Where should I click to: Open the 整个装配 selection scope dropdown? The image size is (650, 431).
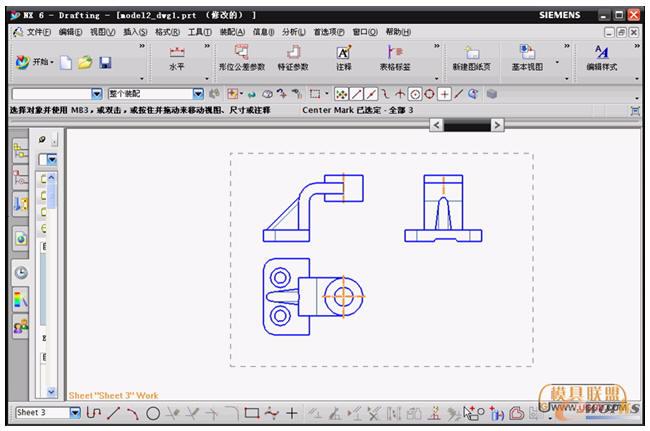click(198, 94)
